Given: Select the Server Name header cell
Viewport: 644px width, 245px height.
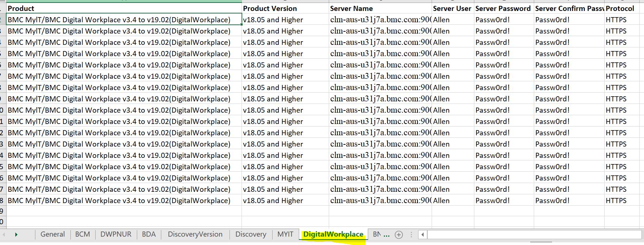Looking at the screenshot, I should click(x=380, y=8).
